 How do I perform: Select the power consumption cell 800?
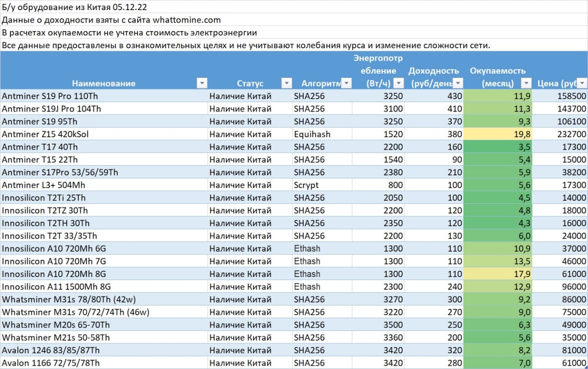click(379, 185)
